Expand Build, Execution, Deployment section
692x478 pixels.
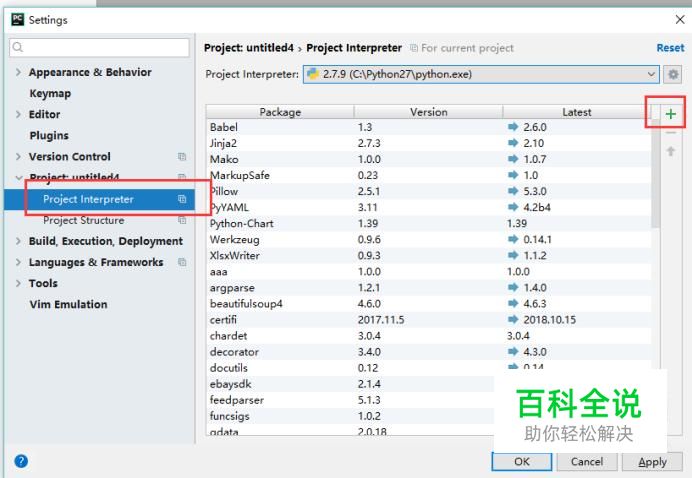pyautogui.click(x=18, y=241)
